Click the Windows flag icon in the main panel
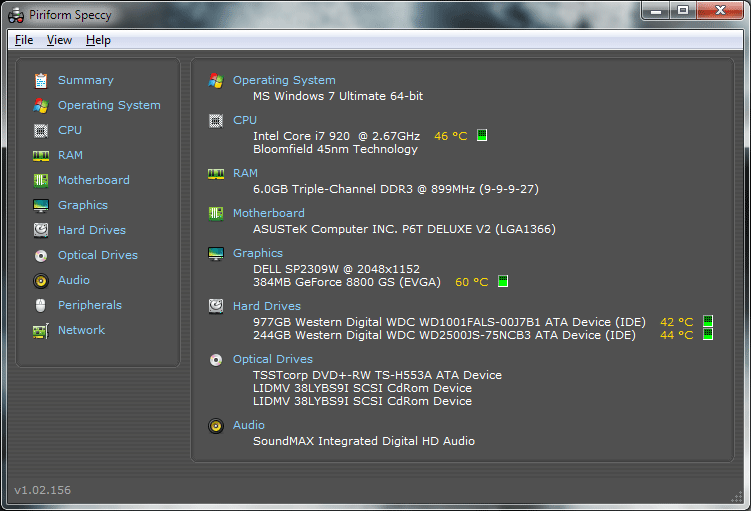The width and height of the screenshot is (751, 511). click(x=216, y=80)
